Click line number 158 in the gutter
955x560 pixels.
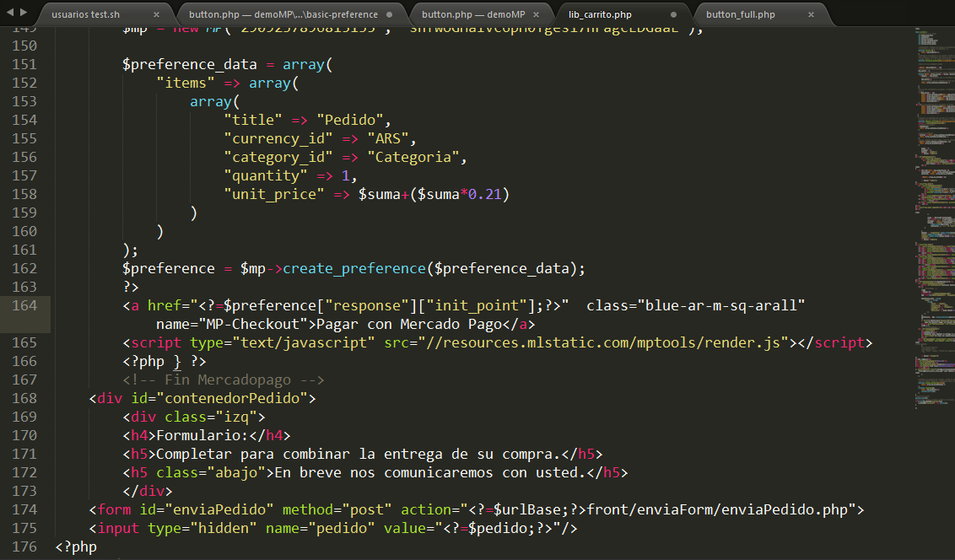click(x=24, y=194)
